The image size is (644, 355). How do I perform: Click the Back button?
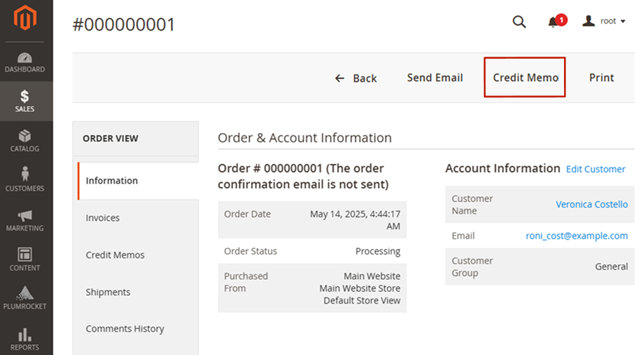point(356,79)
